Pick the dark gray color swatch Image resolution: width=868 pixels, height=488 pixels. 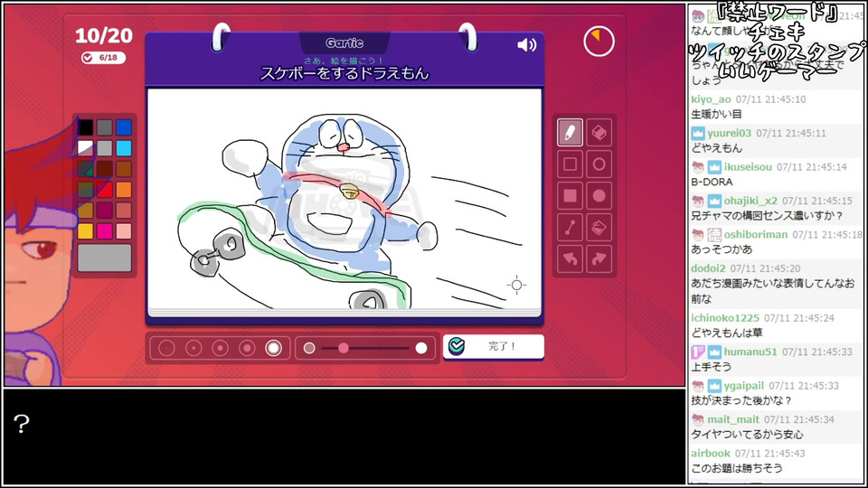[x=105, y=127]
